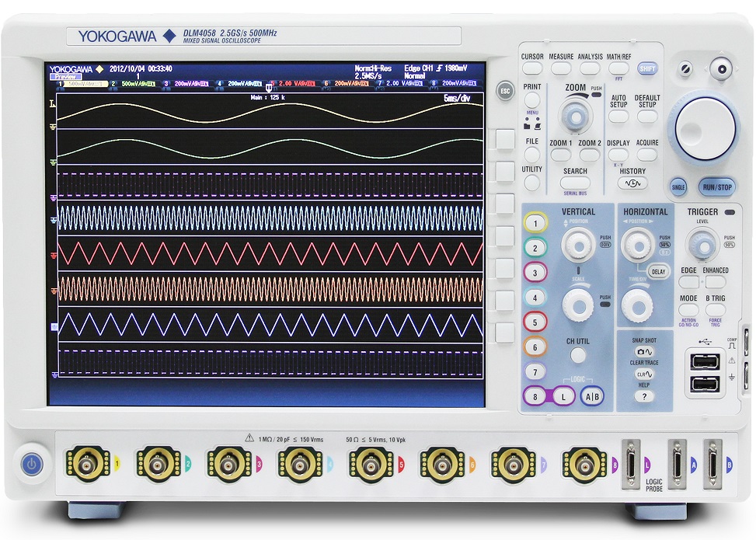Click the horizontal POSITION knob
Viewport: 756px width, 540px height.
pyautogui.click(x=637, y=245)
